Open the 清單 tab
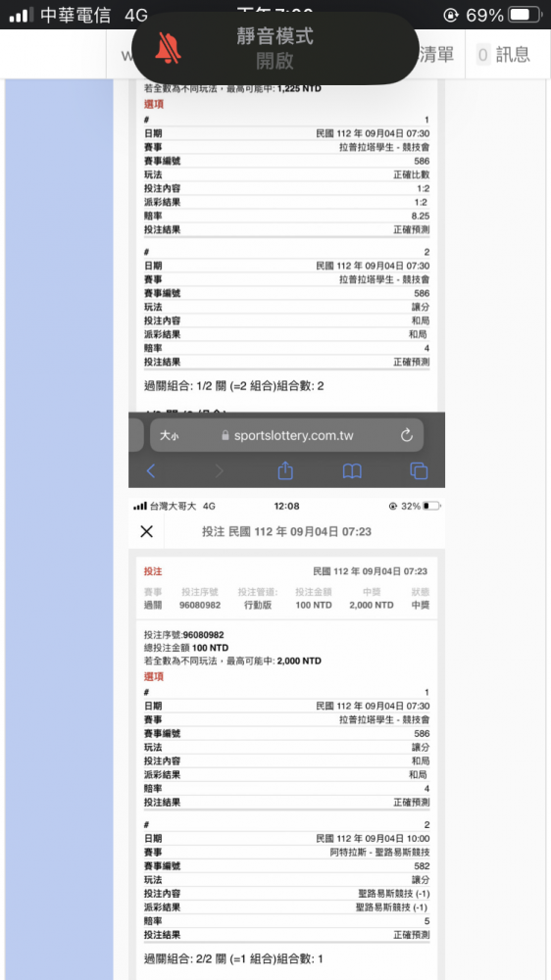Viewport: 551px width, 980px height. pos(436,54)
